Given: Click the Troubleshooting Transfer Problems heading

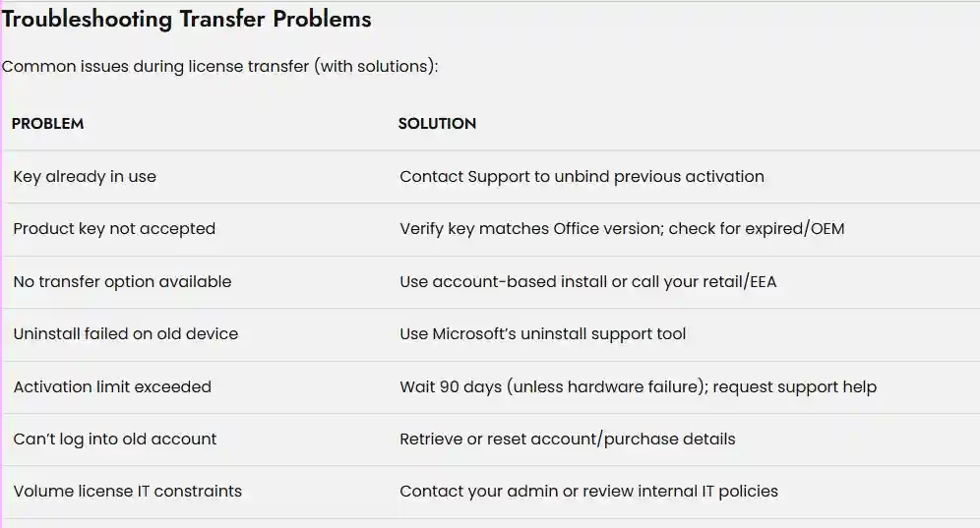Looking at the screenshot, I should point(186,19).
